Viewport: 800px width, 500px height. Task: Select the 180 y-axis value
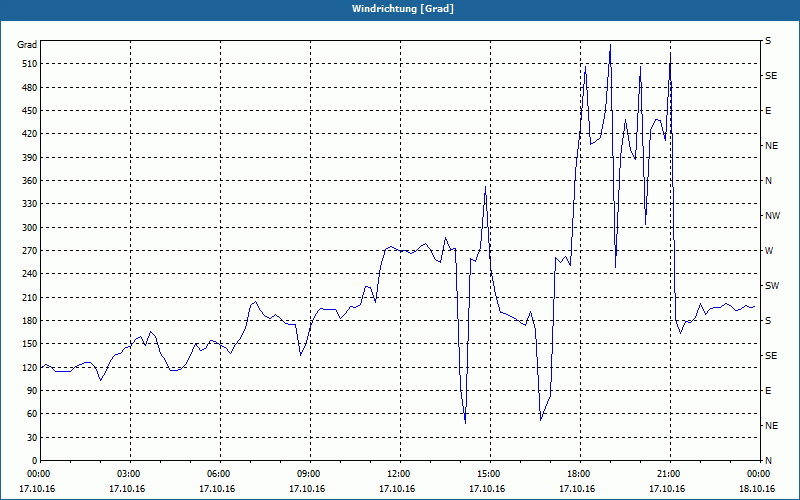point(30,321)
